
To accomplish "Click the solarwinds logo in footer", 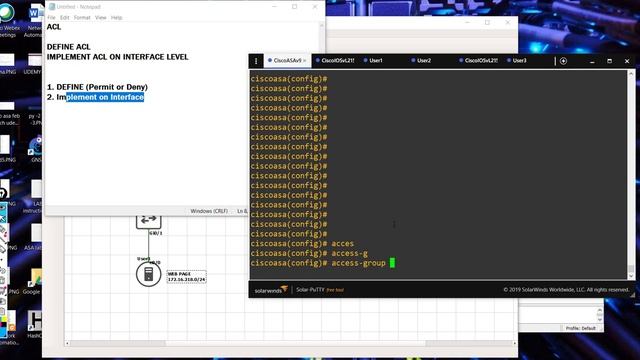I will pyautogui.click(x=271, y=290).
